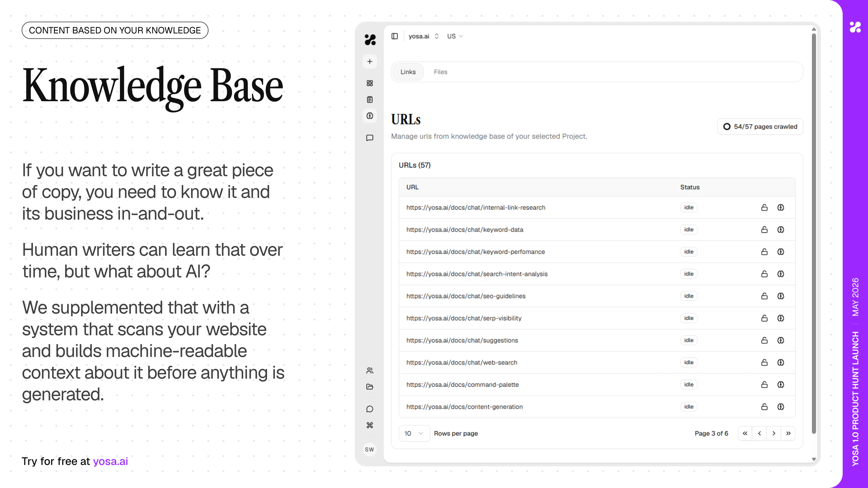
Task: Click the URL text ending in web-search
Action: click(x=462, y=362)
